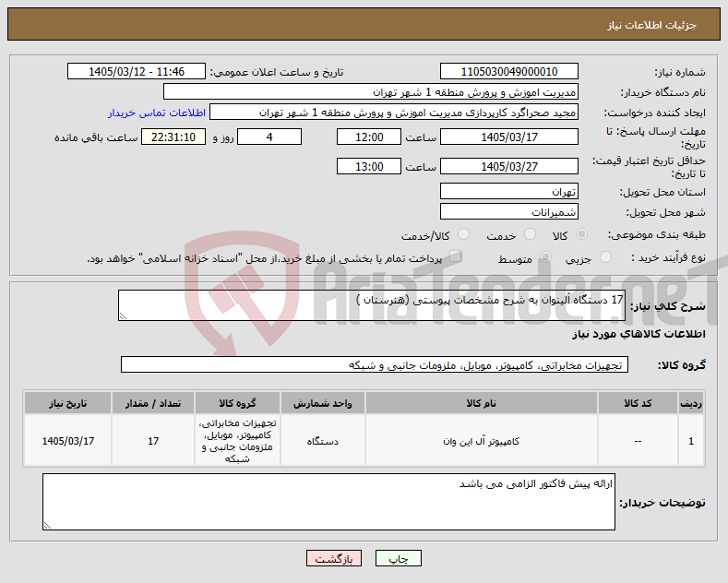Click the quantity cell 17 in the table
Image resolution: width=728 pixels, height=583 pixels.
click(153, 441)
